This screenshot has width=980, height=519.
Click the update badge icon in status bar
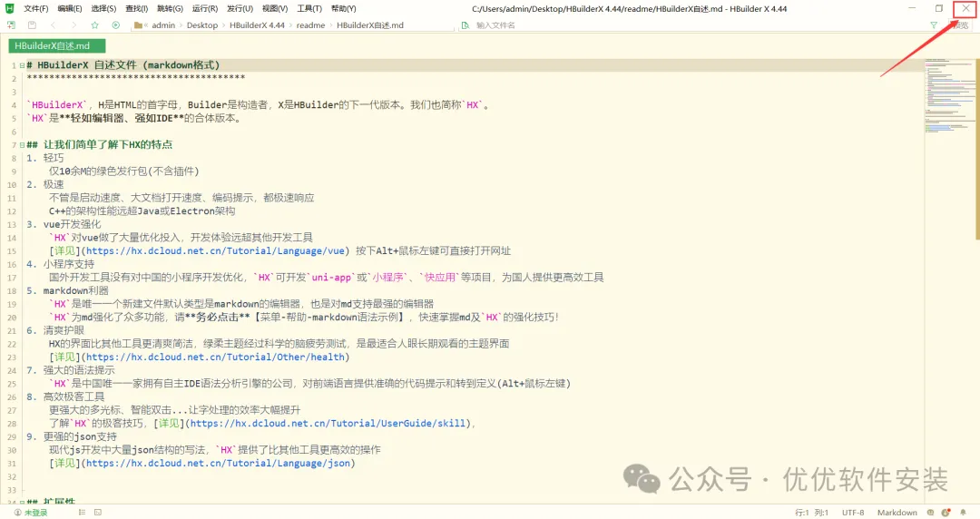[x=946, y=512]
